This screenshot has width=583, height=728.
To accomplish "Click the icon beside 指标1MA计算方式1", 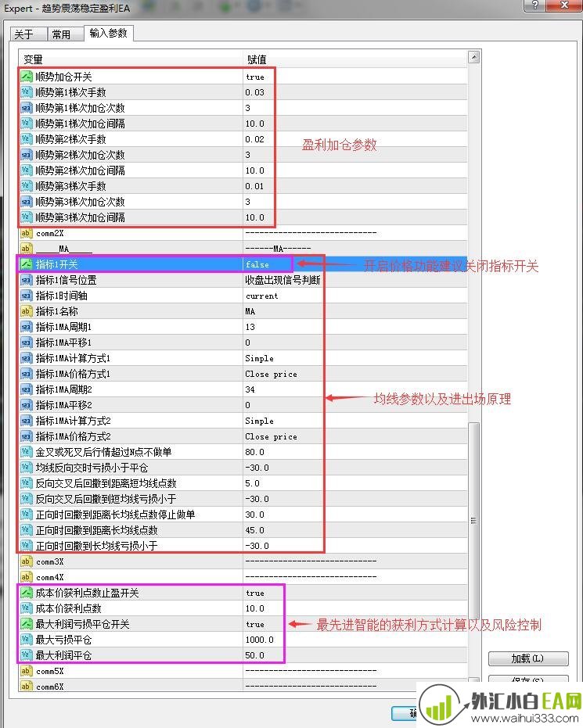I will tap(27, 358).
